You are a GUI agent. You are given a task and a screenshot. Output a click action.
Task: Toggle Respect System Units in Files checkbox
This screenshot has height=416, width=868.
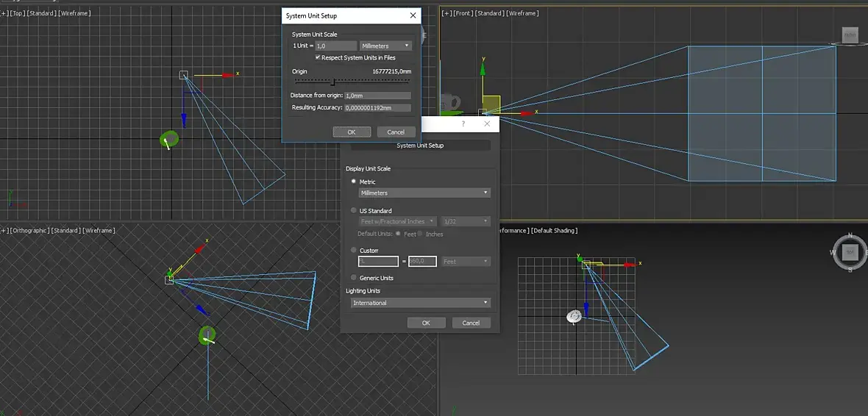[318, 57]
